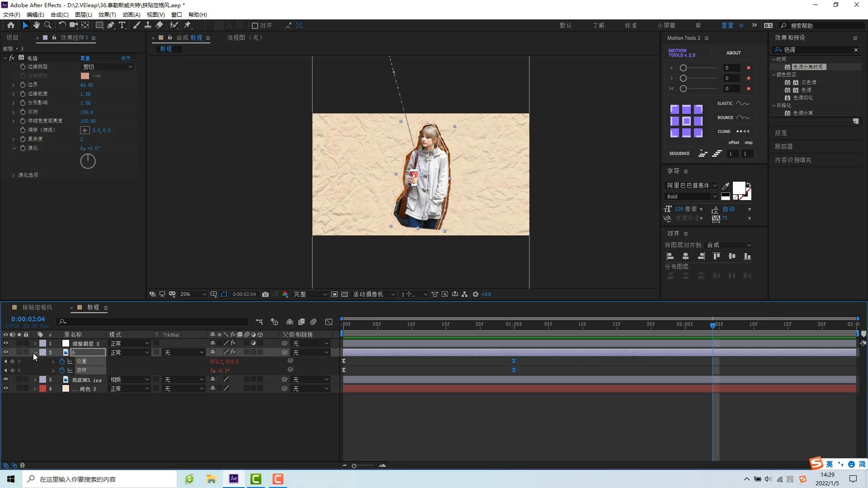This screenshot has width=868, height=488.
Task: Toggle the 旋转 property stopwatch
Action: 62,371
